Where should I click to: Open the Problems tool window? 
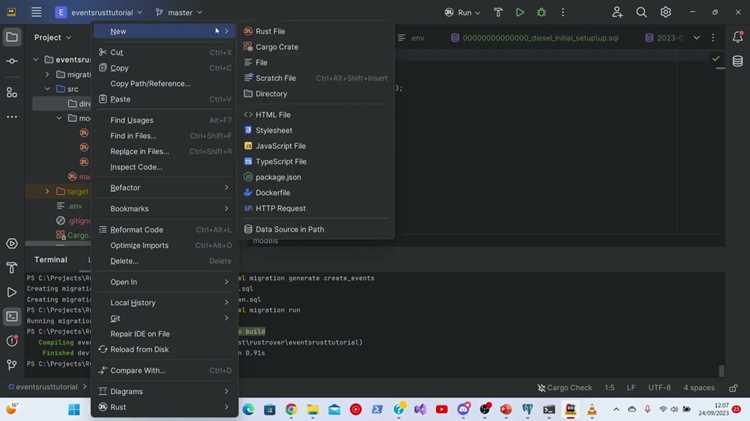[12, 341]
